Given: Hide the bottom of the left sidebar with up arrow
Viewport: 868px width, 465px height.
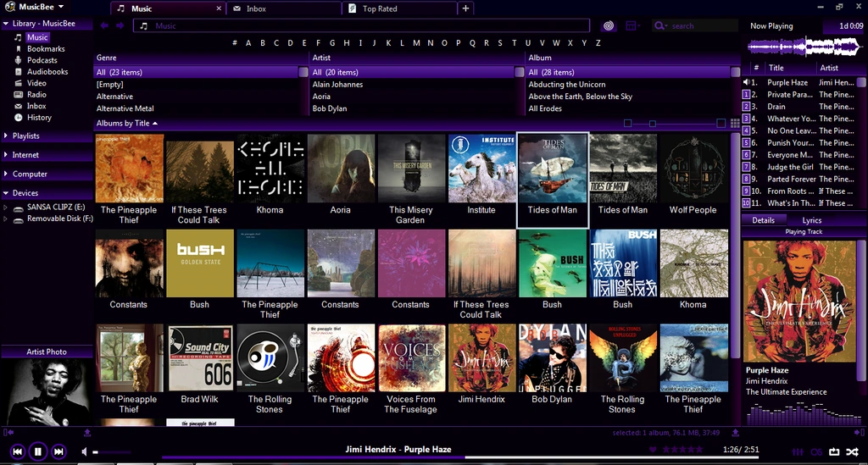Looking at the screenshot, I should pyautogui.click(x=87, y=432).
